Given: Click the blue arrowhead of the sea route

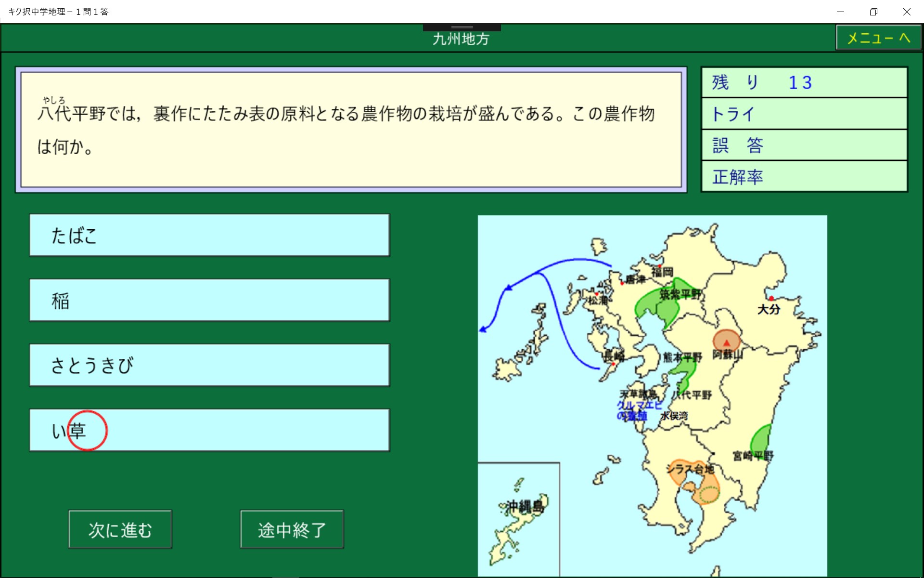Looking at the screenshot, I should [x=483, y=330].
